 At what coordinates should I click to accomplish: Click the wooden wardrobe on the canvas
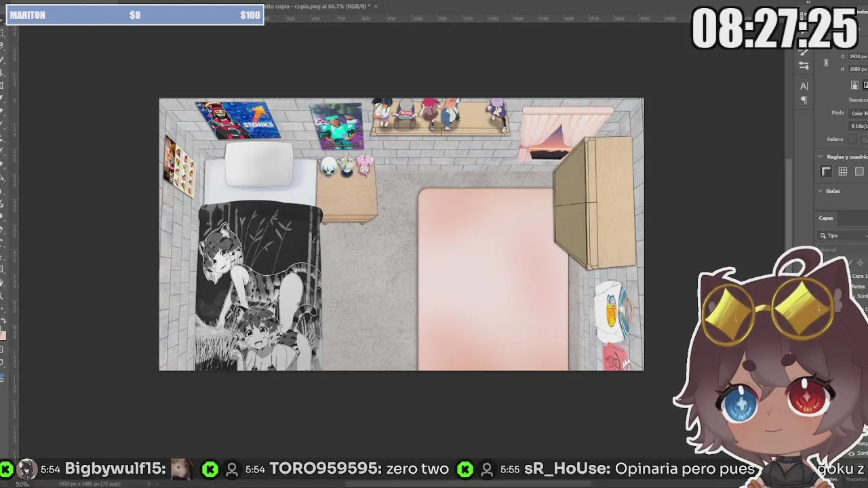[595, 203]
